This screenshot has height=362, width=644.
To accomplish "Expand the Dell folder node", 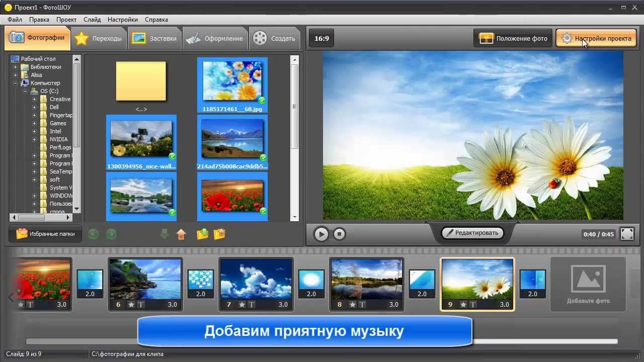I will (x=34, y=107).
